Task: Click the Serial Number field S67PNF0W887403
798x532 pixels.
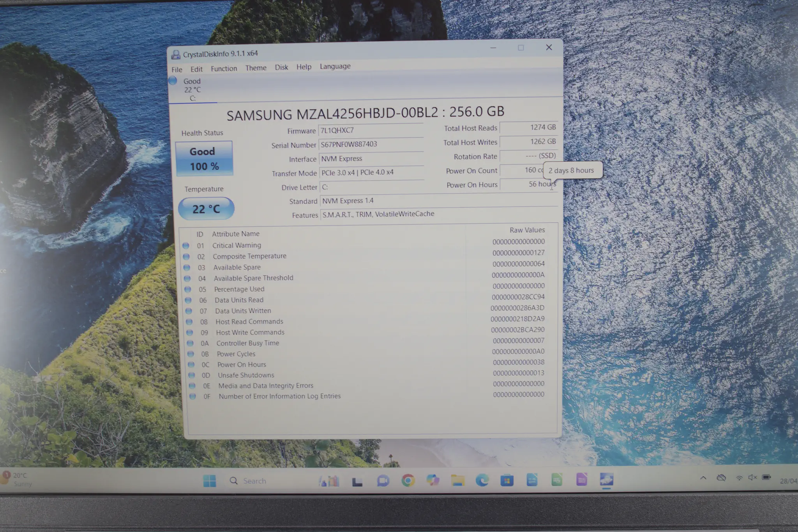Action: click(x=371, y=144)
